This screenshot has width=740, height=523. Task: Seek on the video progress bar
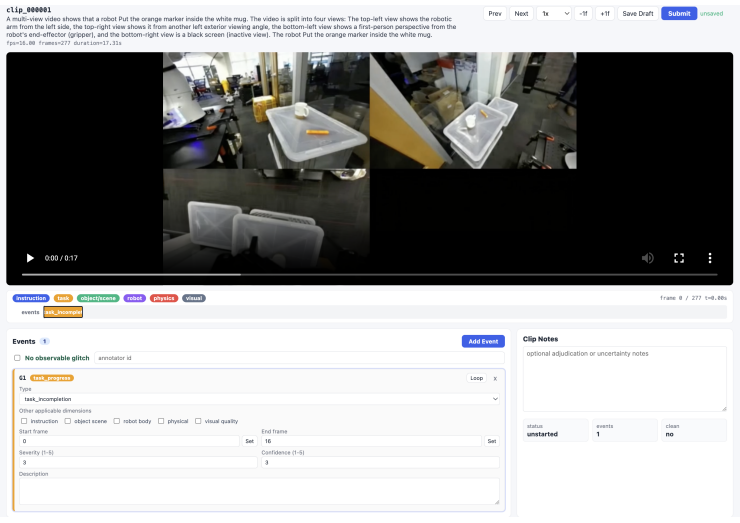pos(370,274)
